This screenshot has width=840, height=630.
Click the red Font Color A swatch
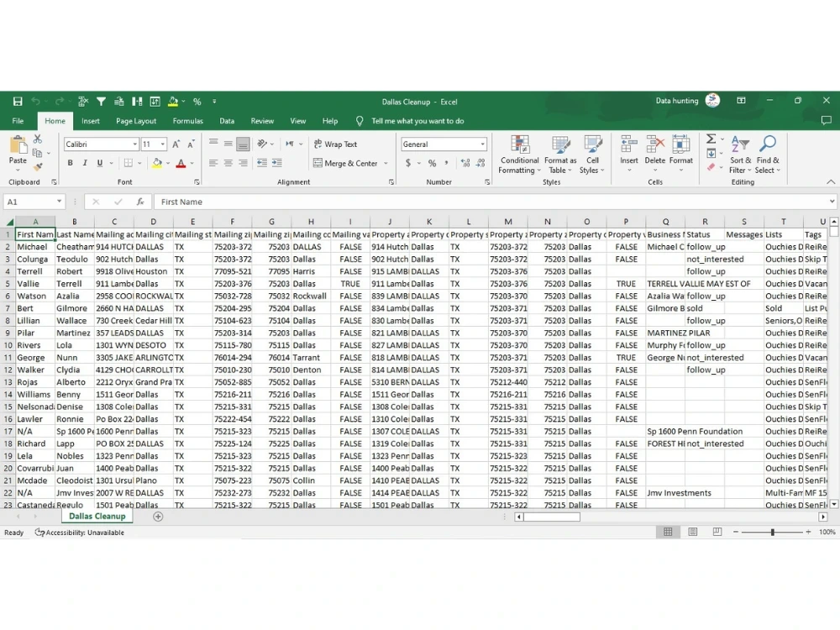tap(181, 163)
